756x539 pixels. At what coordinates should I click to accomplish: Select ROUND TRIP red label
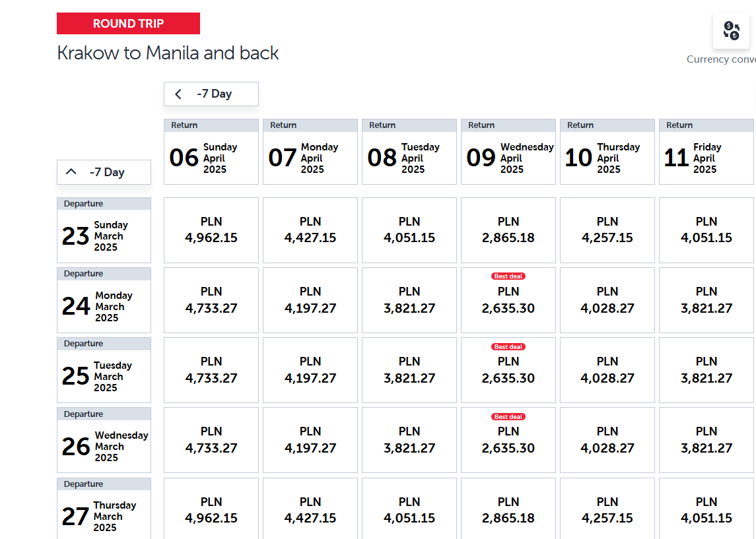[x=128, y=24]
